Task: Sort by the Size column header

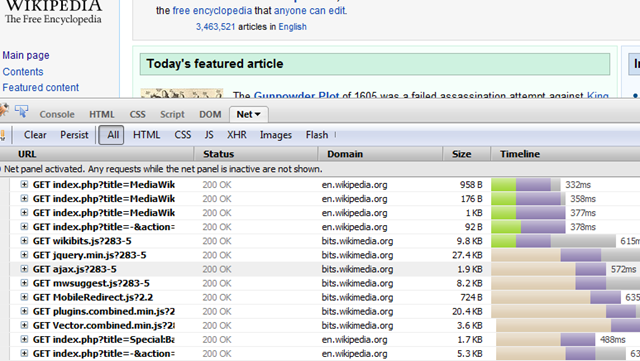Action: [467, 154]
